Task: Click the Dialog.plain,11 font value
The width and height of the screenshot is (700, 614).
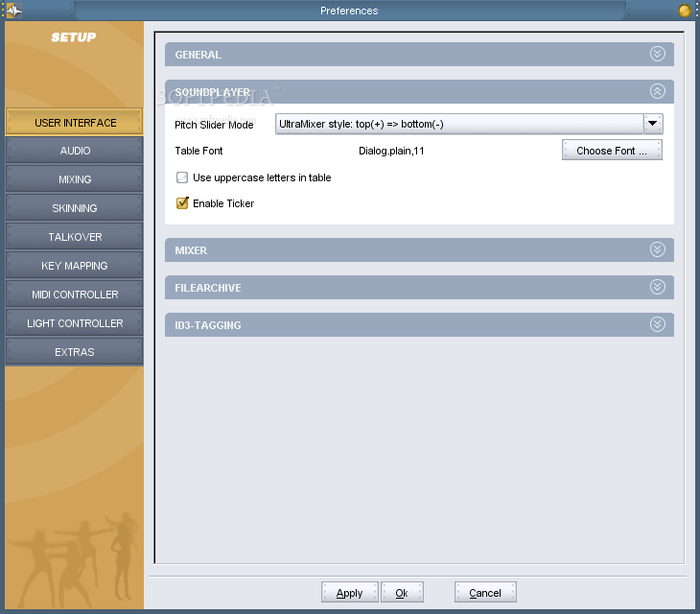Action: click(x=391, y=151)
